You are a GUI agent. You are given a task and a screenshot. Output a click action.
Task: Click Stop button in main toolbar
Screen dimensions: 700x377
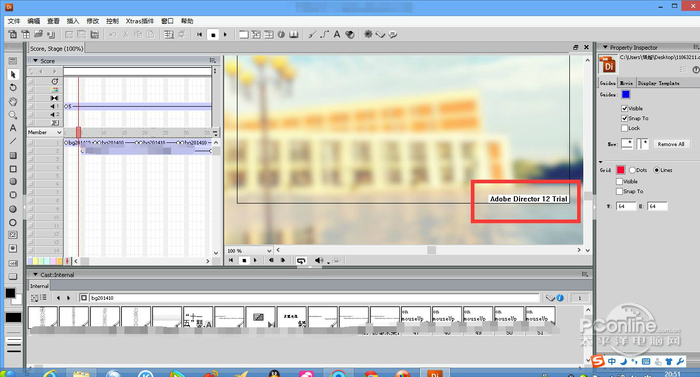(x=213, y=35)
